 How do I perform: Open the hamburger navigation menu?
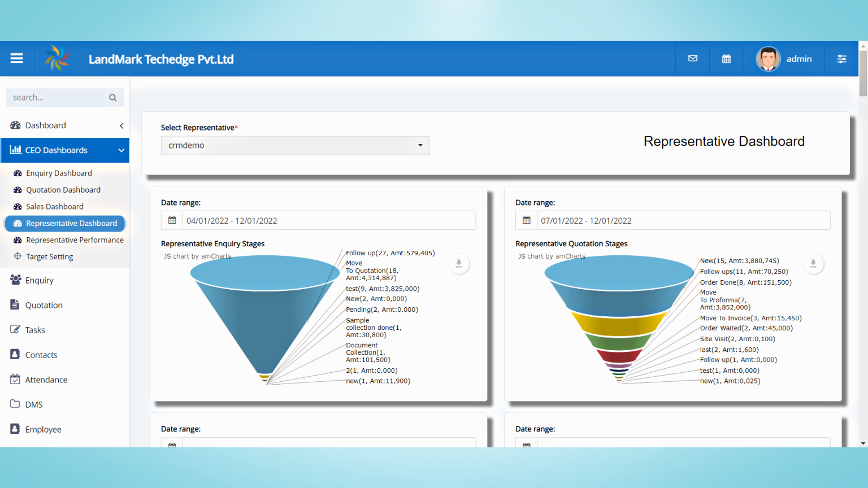[x=17, y=58]
